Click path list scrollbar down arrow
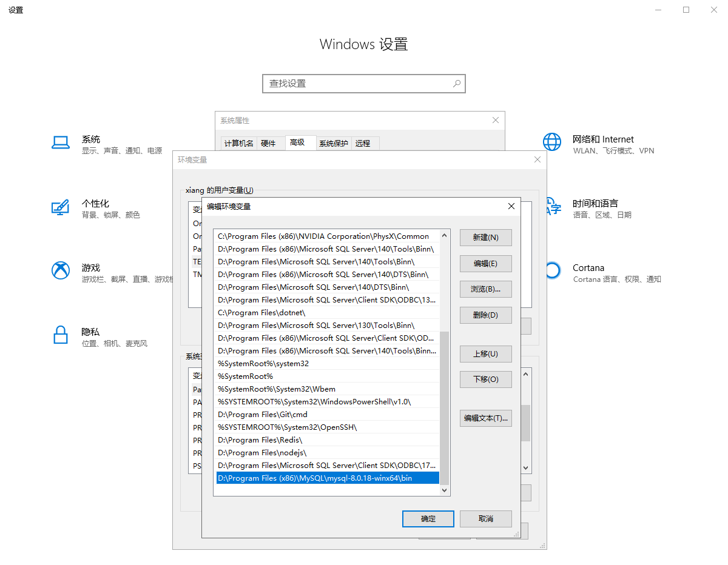 (x=445, y=490)
